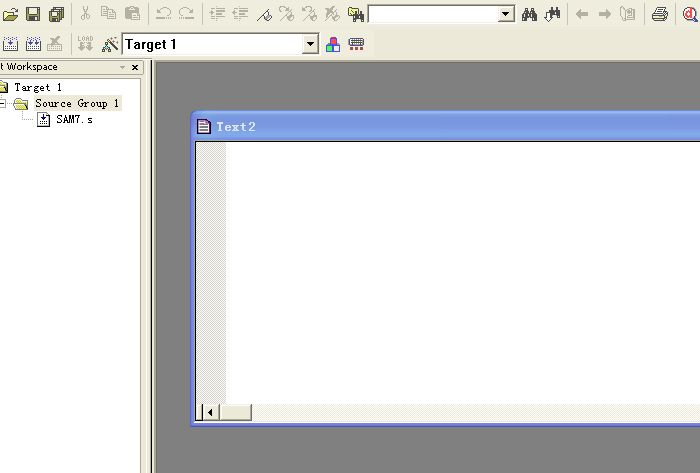Screen dimensions: 700x473
Task: Cut the selection with the scissors icon
Action: (85, 14)
